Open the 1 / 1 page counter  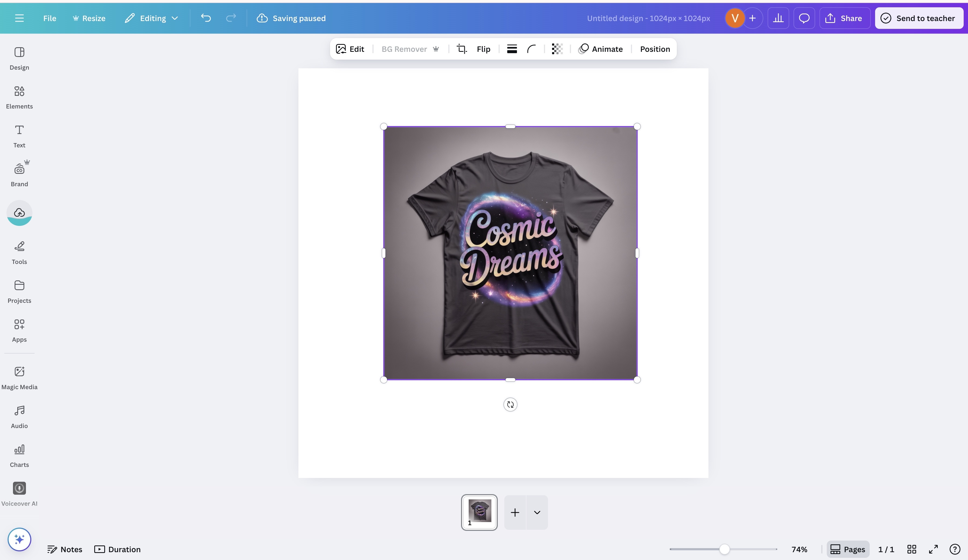point(886,549)
